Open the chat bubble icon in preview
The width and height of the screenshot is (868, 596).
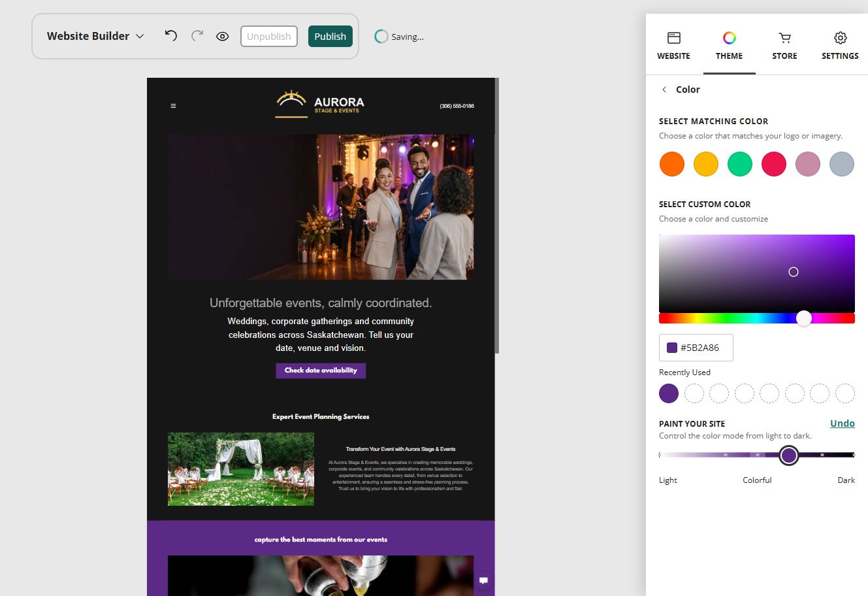pyautogui.click(x=484, y=580)
